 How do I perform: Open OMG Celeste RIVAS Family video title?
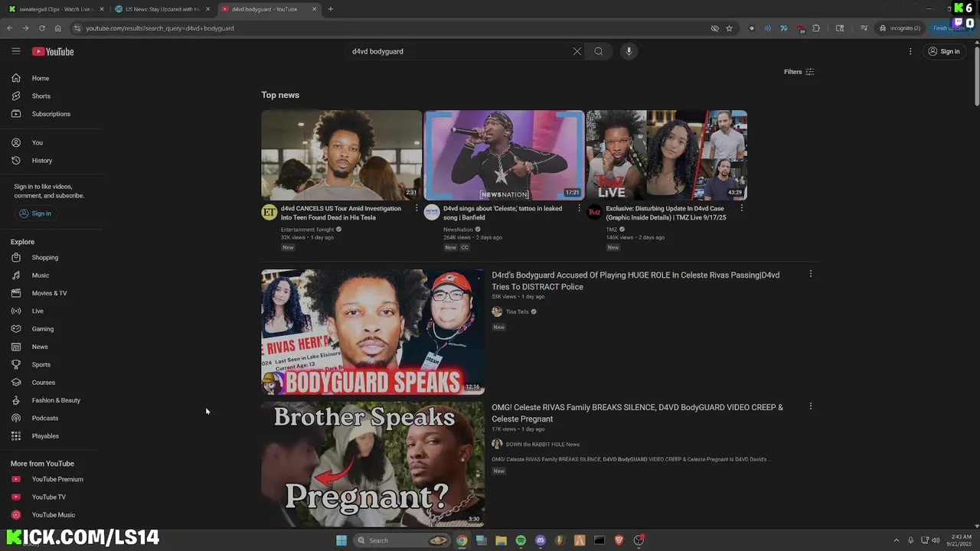point(637,413)
